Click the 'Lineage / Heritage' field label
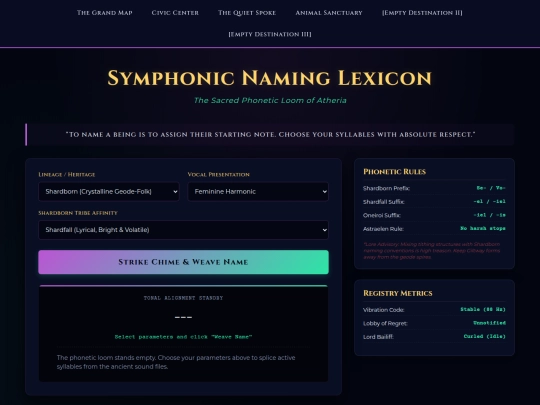 (x=67, y=174)
